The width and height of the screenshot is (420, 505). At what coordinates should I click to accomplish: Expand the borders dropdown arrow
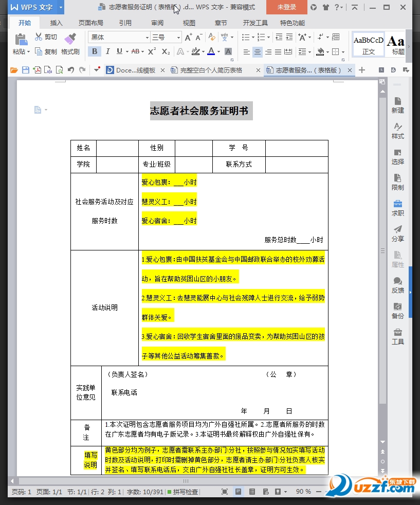pos(343,52)
